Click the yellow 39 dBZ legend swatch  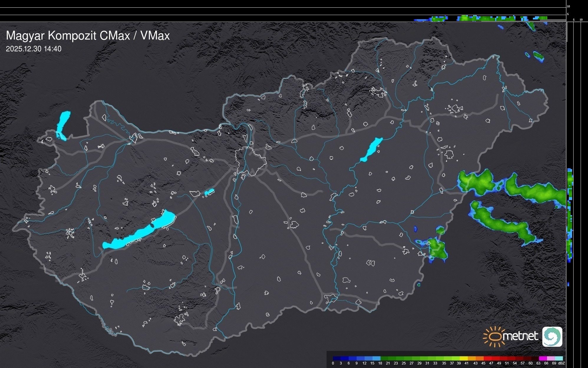pos(464,358)
